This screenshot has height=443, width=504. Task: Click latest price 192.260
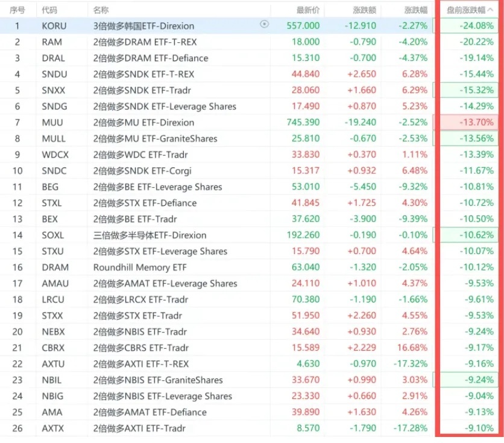[x=303, y=235]
